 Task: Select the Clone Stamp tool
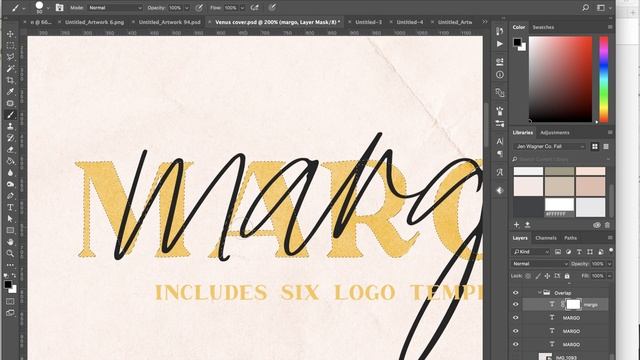[10, 127]
